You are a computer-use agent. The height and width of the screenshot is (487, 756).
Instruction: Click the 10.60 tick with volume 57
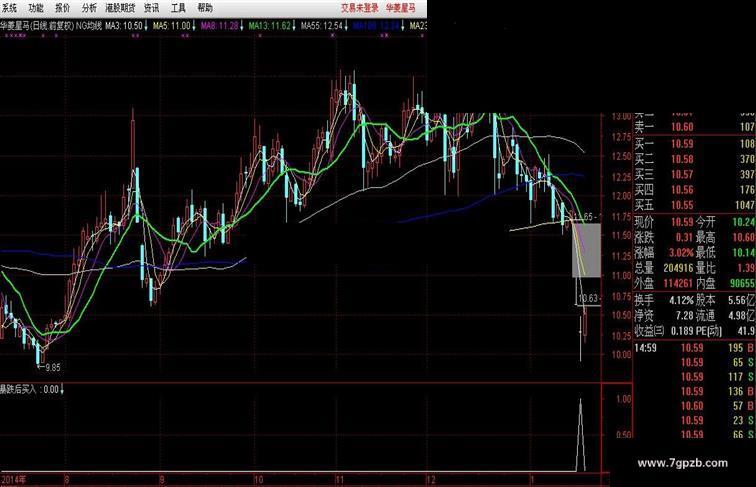694,406
